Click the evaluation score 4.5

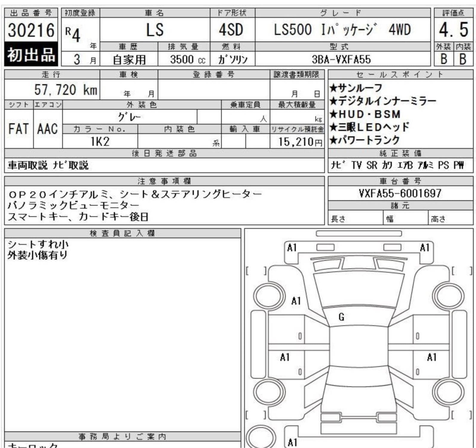coord(453,30)
